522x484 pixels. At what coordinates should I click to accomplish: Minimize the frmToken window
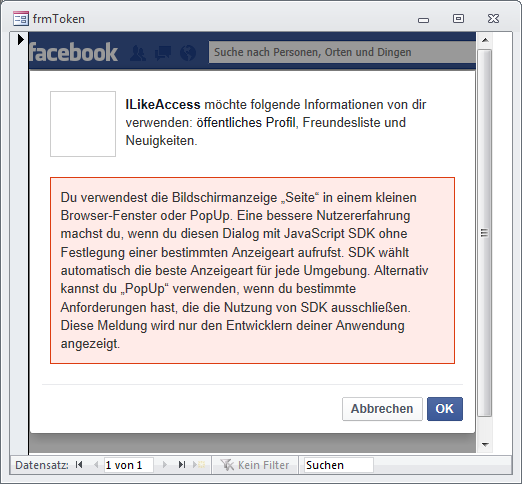pos(423,20)
